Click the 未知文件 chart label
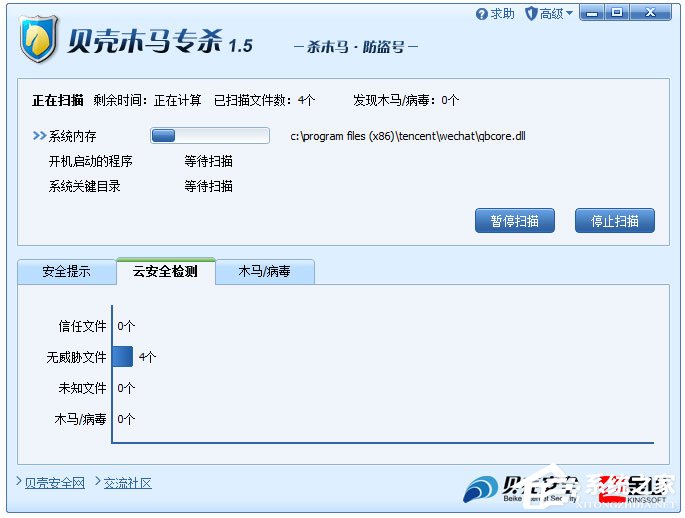Viewport: 685px width, 518px height. (x=83, y=388)
